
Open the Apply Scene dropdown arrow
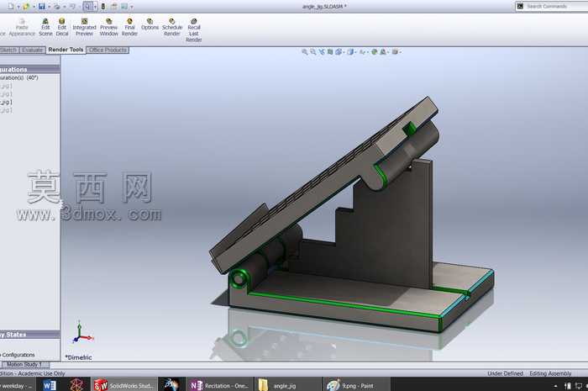tap(388, 52)
